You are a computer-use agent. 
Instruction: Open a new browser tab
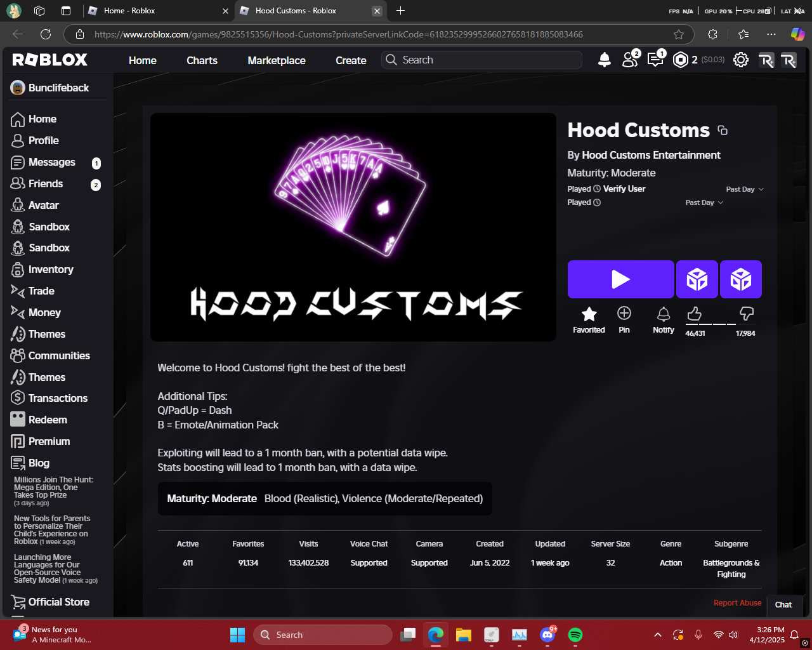tap(400, 11)
